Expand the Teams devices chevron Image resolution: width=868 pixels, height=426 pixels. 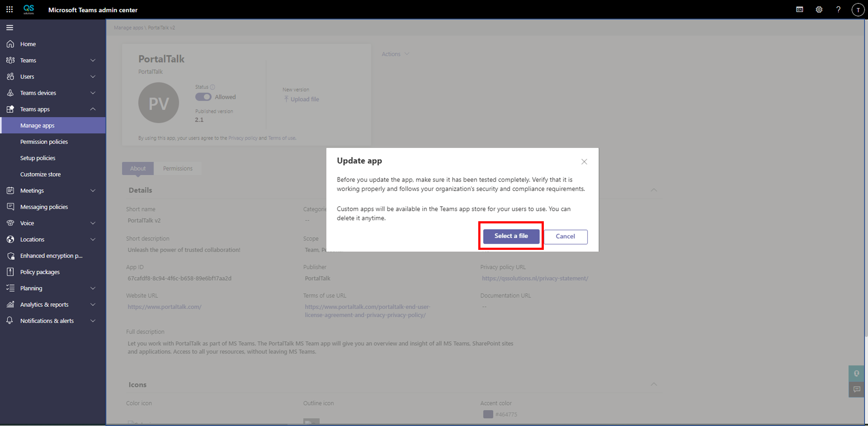click(93, 93)
